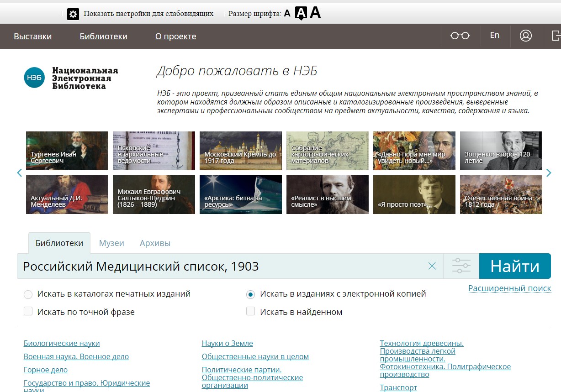Switch to the Музеи search tab
Viewport: 561px width, 392px height.
pos(111,243)
